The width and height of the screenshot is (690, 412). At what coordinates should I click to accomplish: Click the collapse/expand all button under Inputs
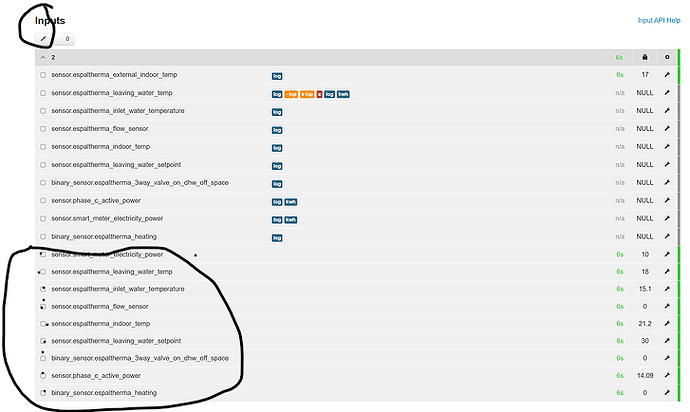tap(43, 39)
